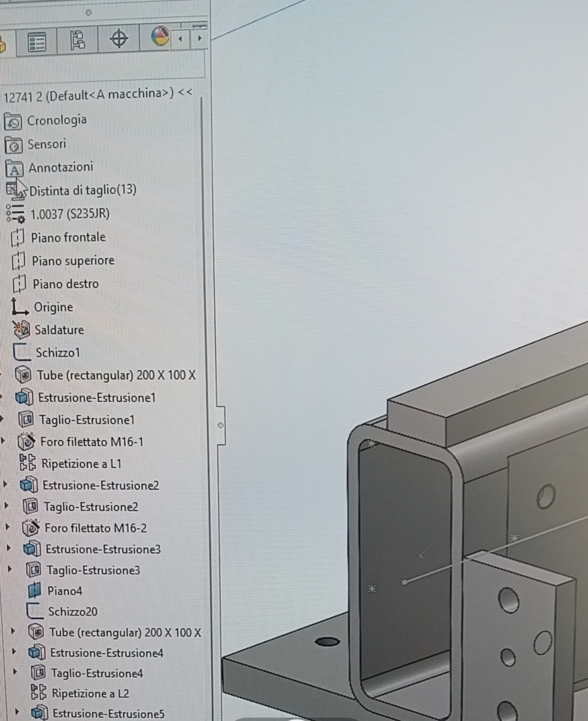Select the 'Taglio-Estrusione2' label
The image size is (588, 721).
[91, 507]
